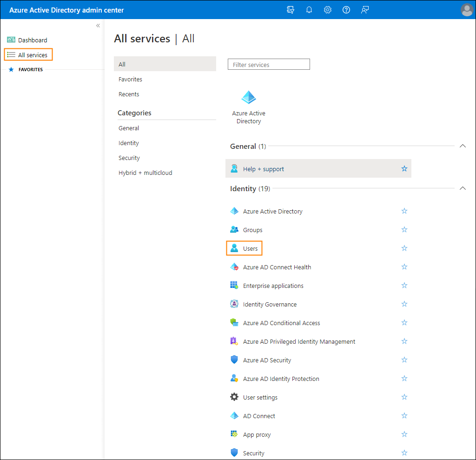Click the help question mark icon

[x=346, y=10]
